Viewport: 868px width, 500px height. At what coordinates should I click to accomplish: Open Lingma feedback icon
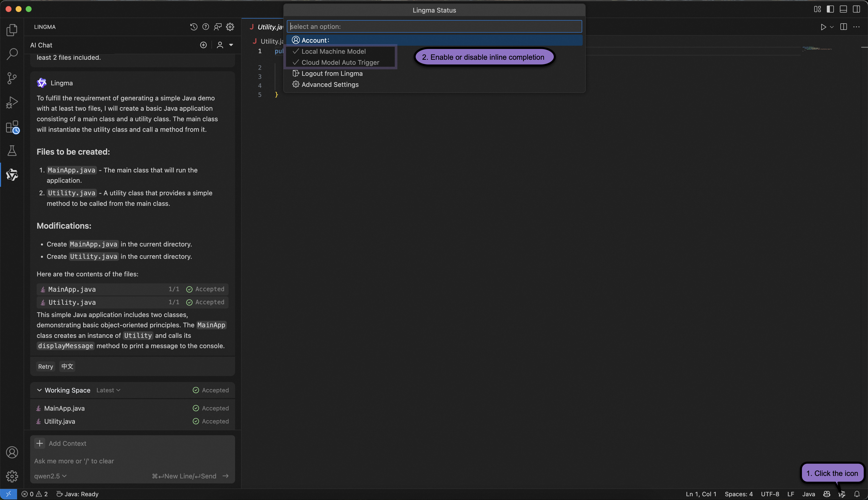218,27
